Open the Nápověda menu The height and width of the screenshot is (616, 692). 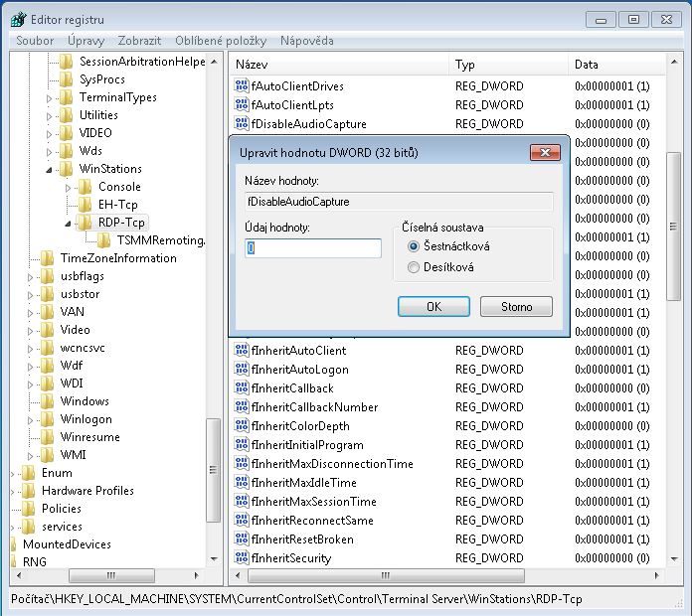click(307, 41)
